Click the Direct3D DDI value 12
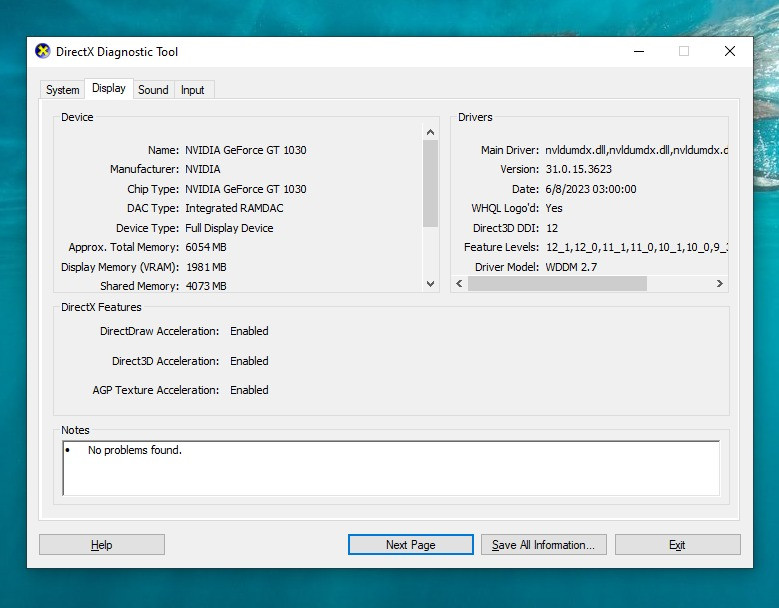This screenshot has width=779, height=608. click(552, 228)
